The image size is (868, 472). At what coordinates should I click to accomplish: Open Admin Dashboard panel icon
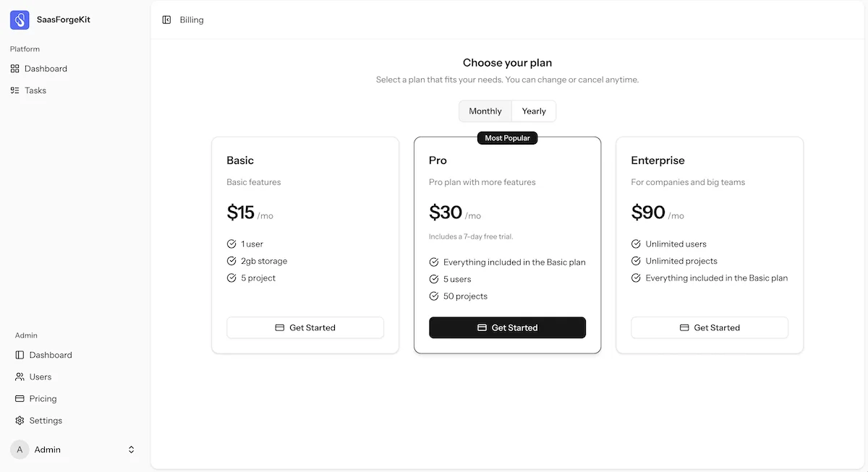click(x=20, y=355)
